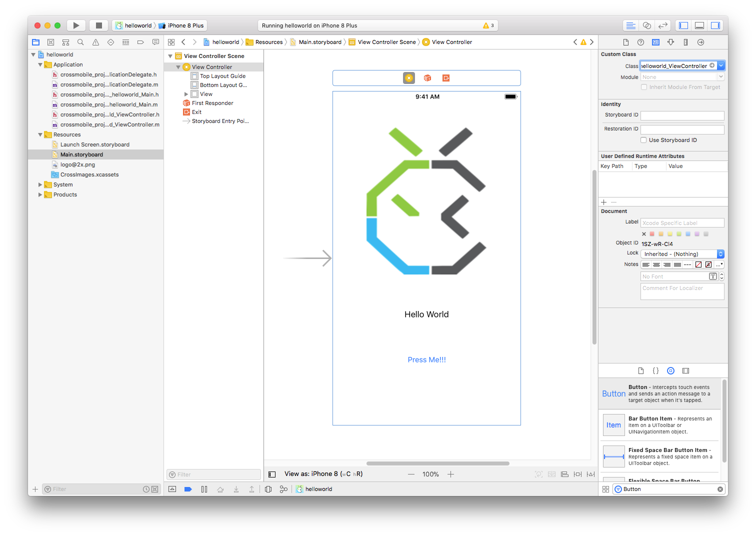Toggle Inherit Module From Target checkbox
The height and width of the screenshot is (536, 756).
pos(644,87)
